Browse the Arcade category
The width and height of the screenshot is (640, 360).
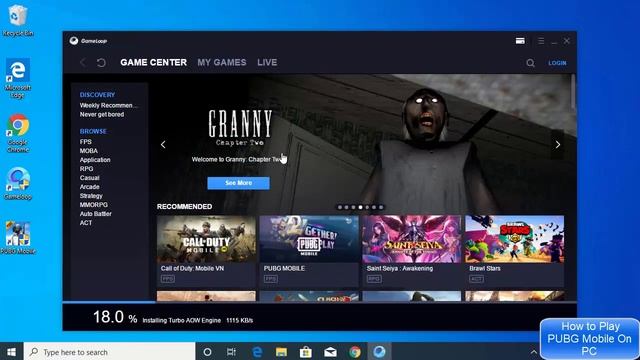pos(89,187)
